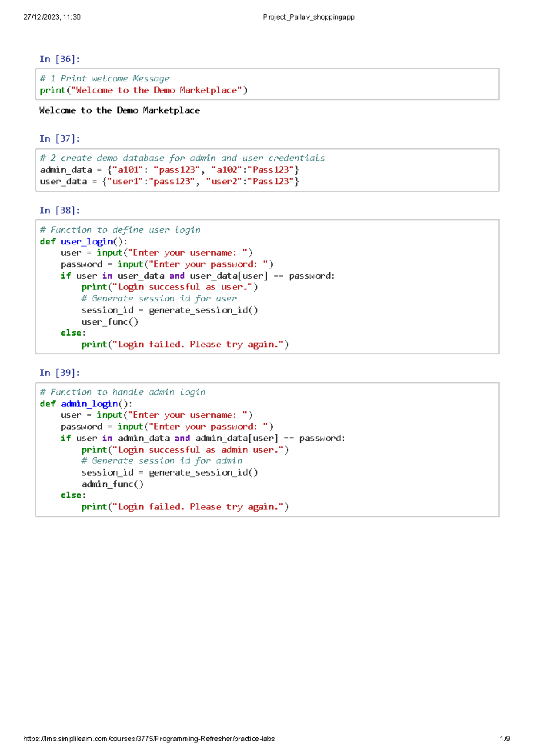Click the 'def user_login()' function definition

pos(84,242)
